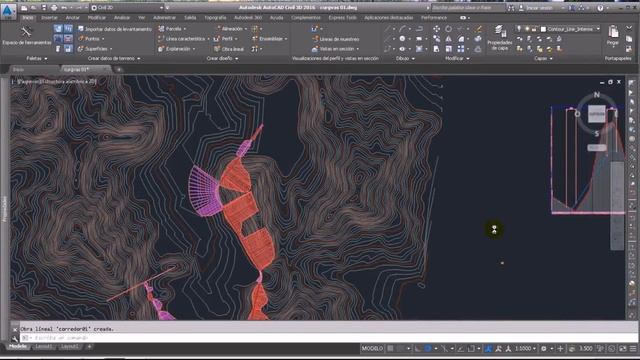Select the Line tool in Dibujo
The image size is (640, 360).
coord(387,29)
